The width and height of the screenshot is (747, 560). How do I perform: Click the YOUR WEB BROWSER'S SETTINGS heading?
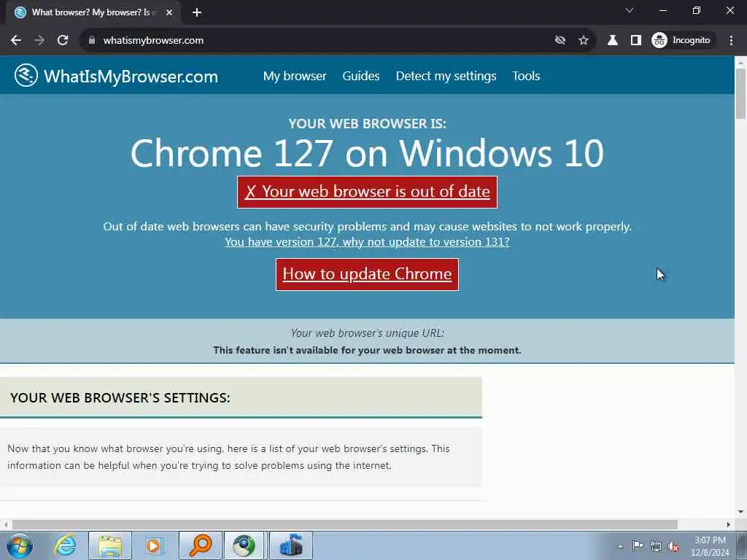pyautogui.click(x=120, y=398)
